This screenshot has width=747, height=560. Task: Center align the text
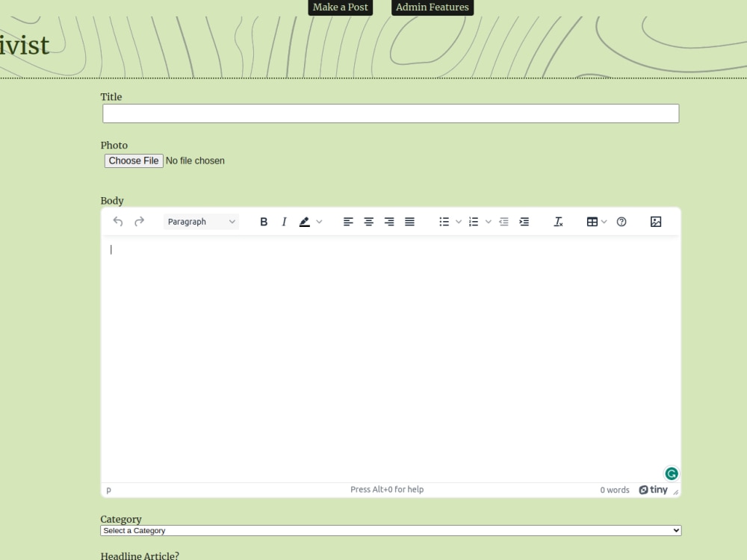tap(369, 222)
